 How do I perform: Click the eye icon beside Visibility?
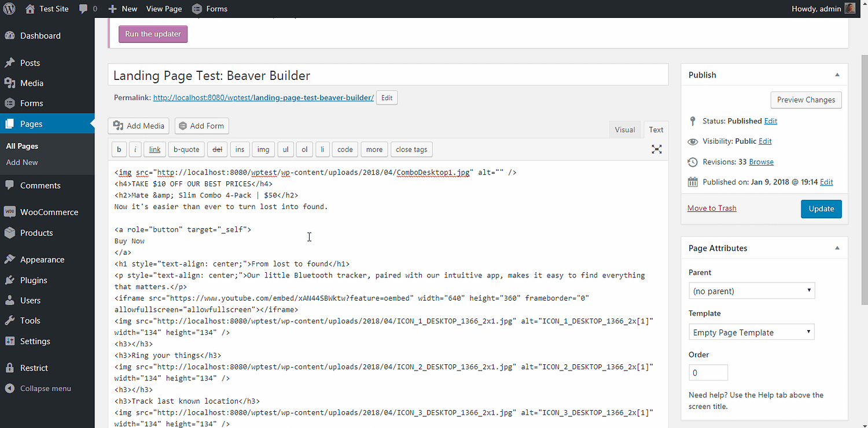click(693, 141)
